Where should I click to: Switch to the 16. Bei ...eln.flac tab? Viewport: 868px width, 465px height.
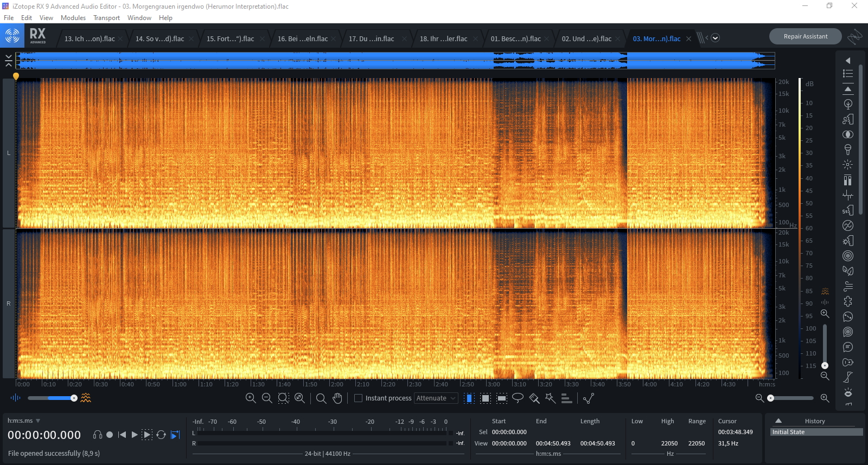pos(303,39)
